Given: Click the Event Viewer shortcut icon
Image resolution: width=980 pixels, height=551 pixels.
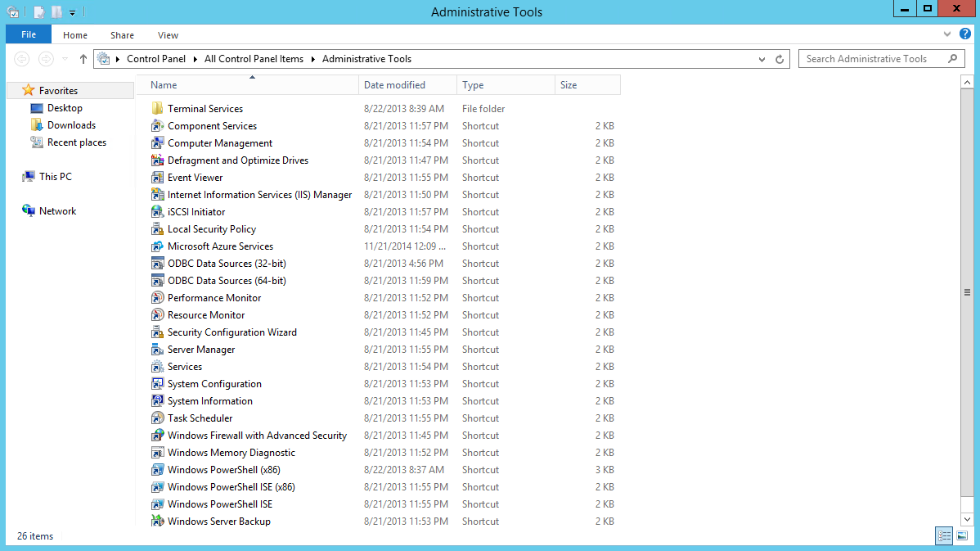Looking at the screenshot, I should [158, 178].
